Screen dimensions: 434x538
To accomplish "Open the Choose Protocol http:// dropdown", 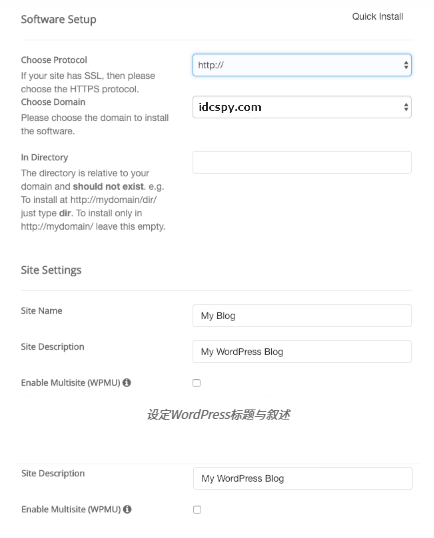I will (302, 65).
